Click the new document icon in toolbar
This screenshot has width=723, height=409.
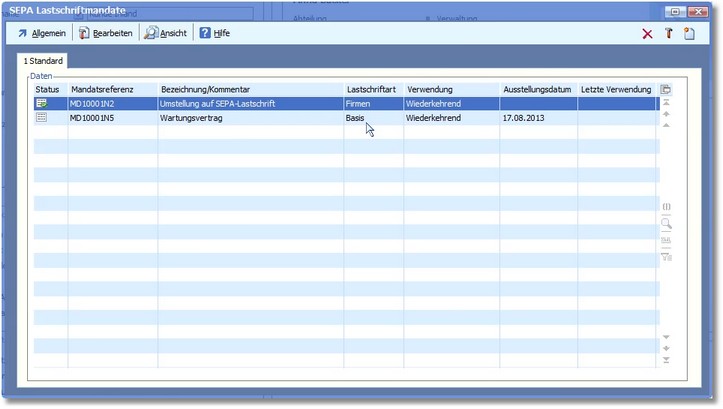click(689, 34)
